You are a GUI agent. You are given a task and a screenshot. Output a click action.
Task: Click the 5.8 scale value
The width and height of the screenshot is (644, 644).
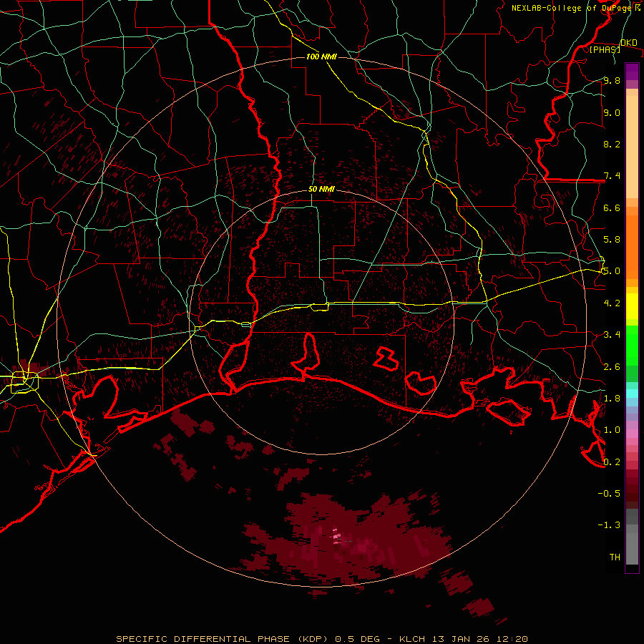pos(612,240)
